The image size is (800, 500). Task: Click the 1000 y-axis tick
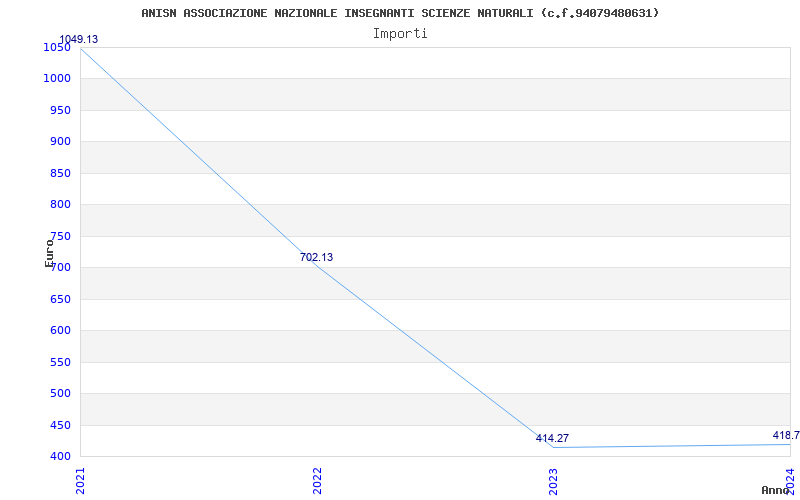57,79
